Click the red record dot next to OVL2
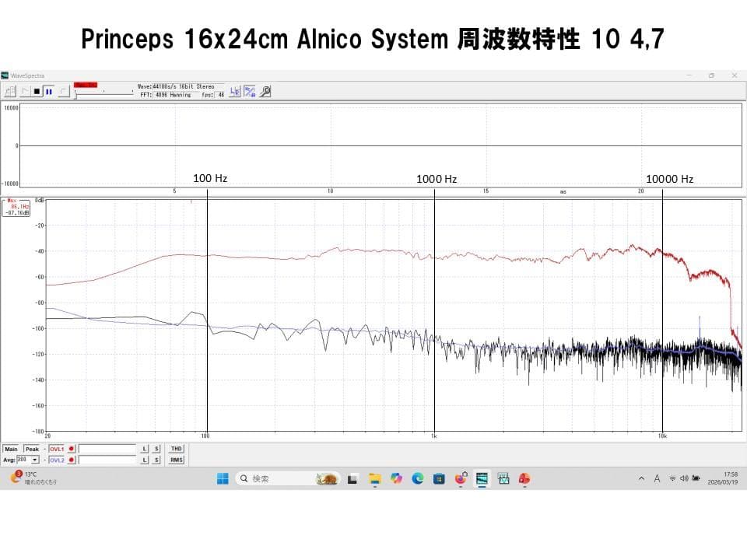This screenshot has height=560, width=747. [x=71, y=460]
